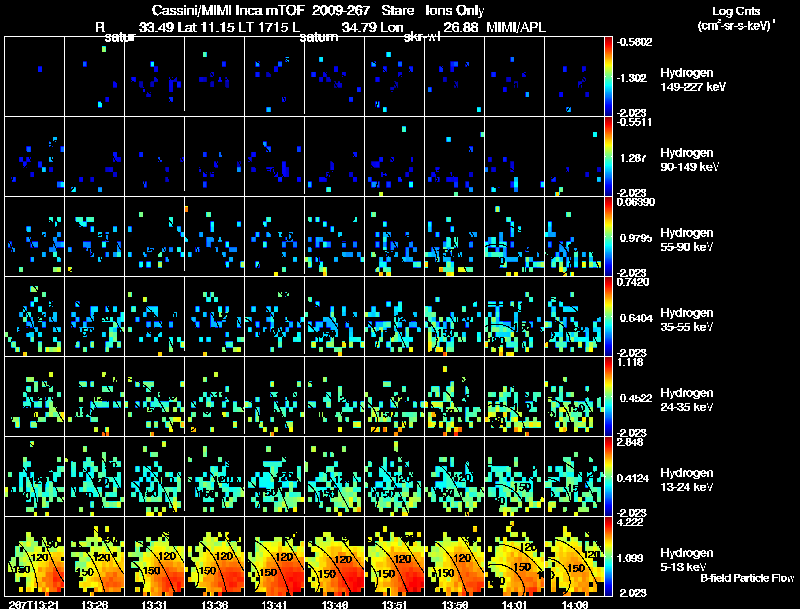The height and width of the screenshot is (609, 800).
Task: Open the 35-55 keV panel at 14:01
Action: [514, 317]
